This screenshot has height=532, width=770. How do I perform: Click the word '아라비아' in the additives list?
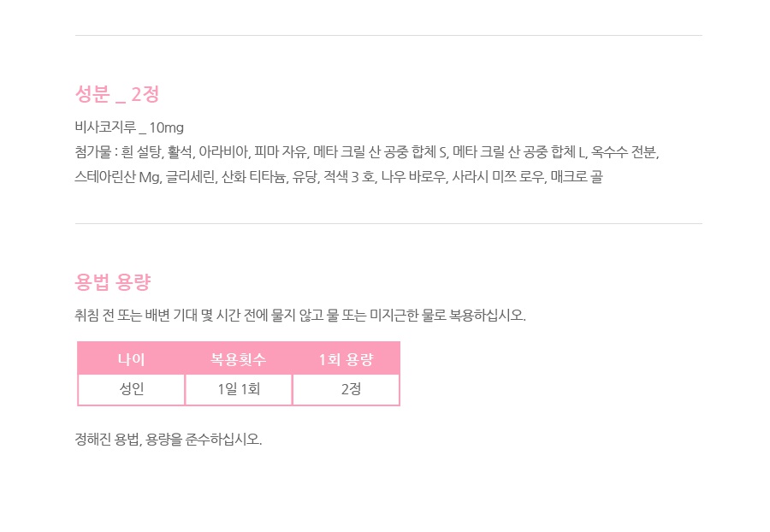pos(222,152)
